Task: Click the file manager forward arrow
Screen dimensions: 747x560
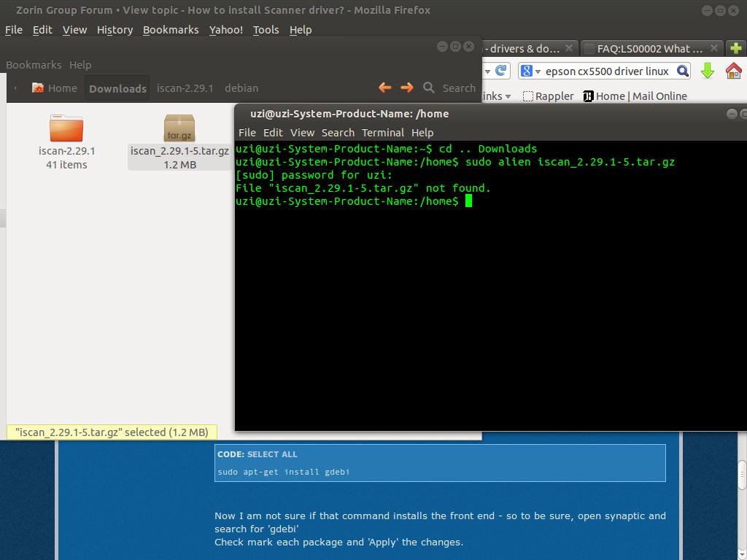Action: coord(407,87)
